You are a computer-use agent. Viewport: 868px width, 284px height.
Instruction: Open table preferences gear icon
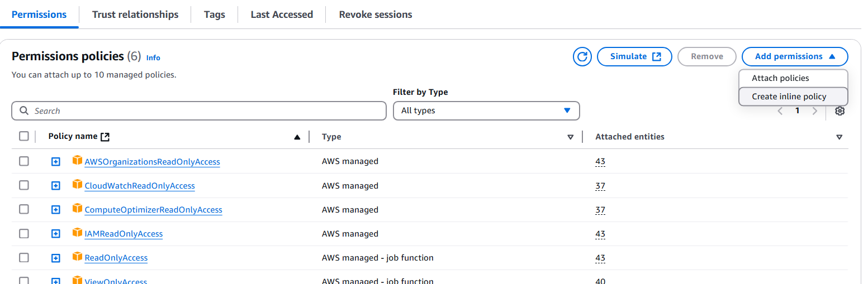[x=839, y=111]
